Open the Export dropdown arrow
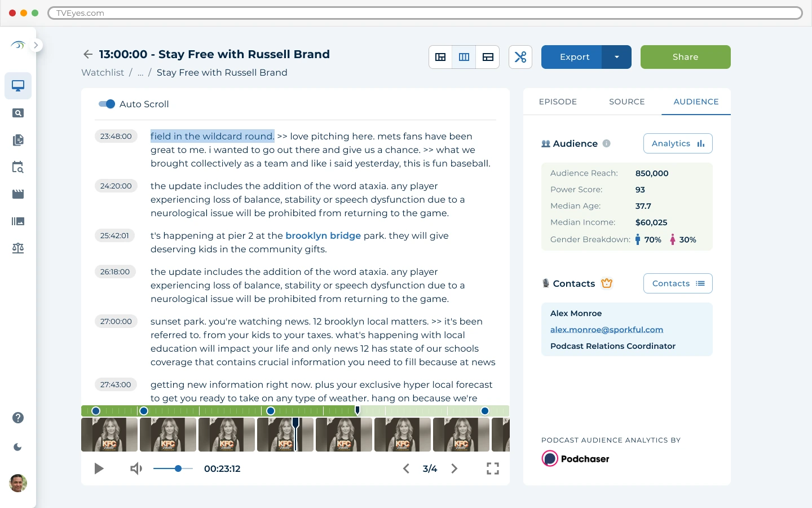The image size is (812, 508). pos(616,57)
